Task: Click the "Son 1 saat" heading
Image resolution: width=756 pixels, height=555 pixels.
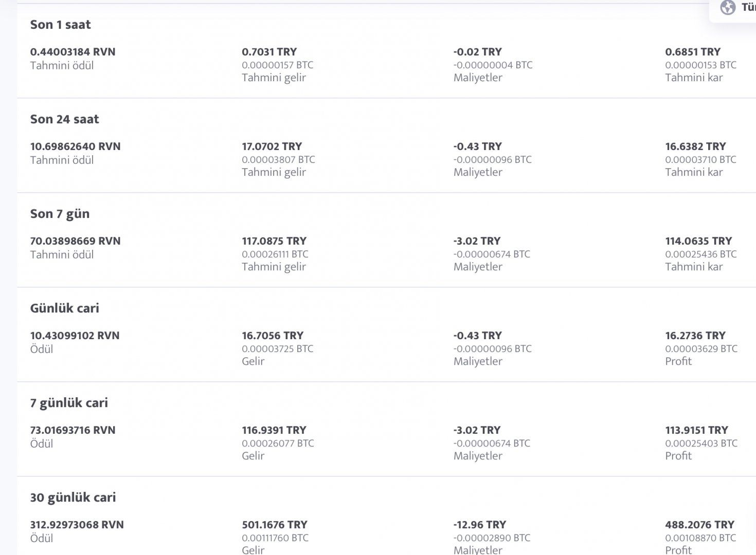Action: click(x=60, y=25)
